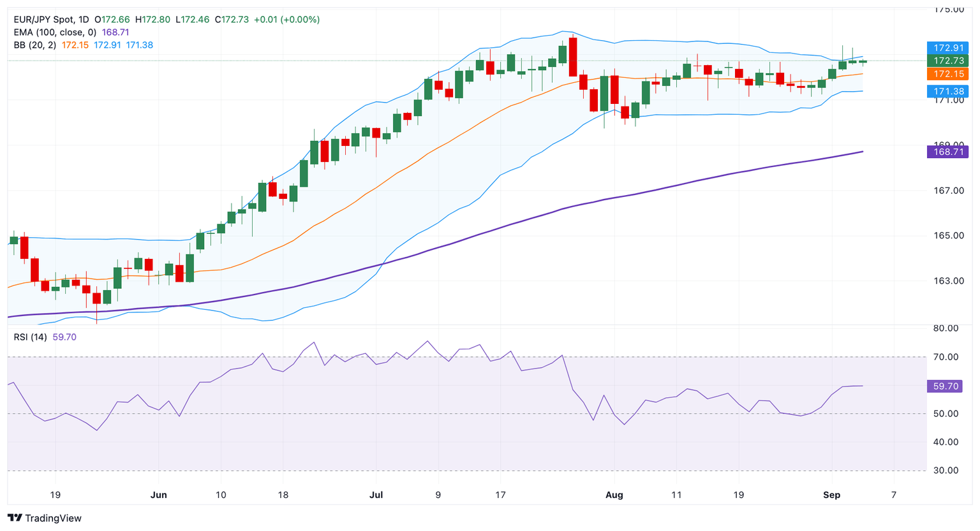Click the purple 168.71 EMA price tag
Screen dimensions: 980x531
point(948,152)
